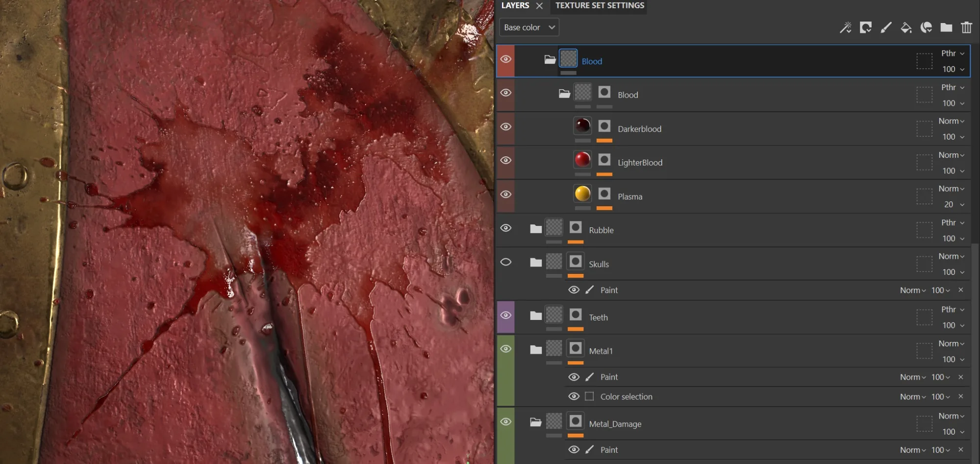Collapse the Metal_Damage folder
This screenshot has width=980, height=464.
tap(536, 422)
